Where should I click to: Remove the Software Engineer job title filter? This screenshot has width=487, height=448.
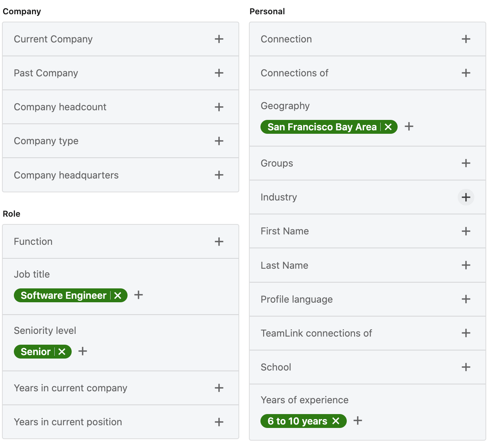[x=118, y=295]
